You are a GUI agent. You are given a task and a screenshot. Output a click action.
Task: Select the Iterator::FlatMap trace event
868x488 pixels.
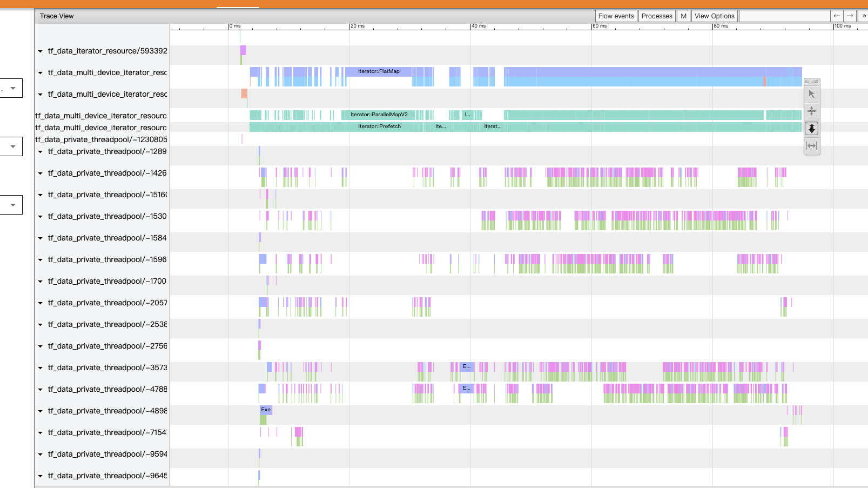tap(379, 71)
